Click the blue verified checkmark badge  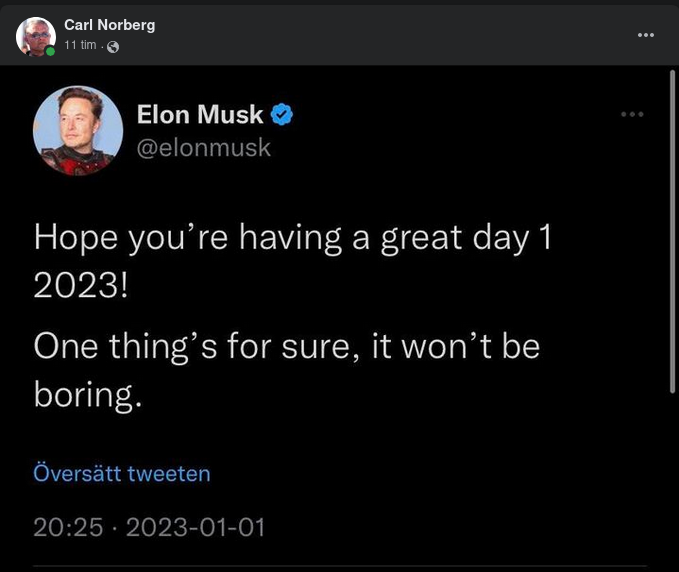click(283, 115)
